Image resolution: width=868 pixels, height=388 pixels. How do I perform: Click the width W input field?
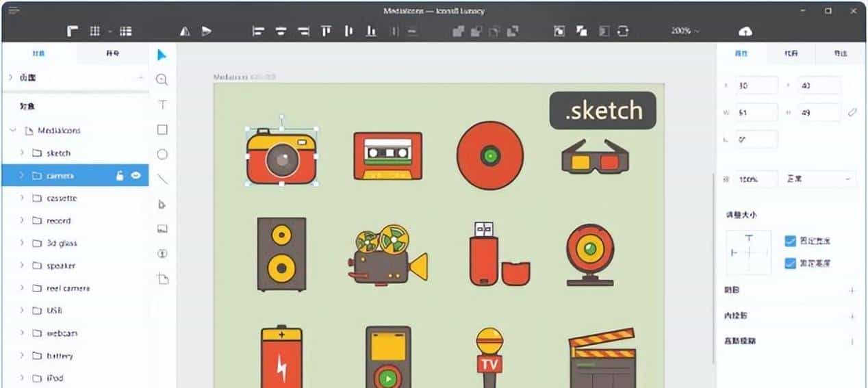tap(756, 112)
